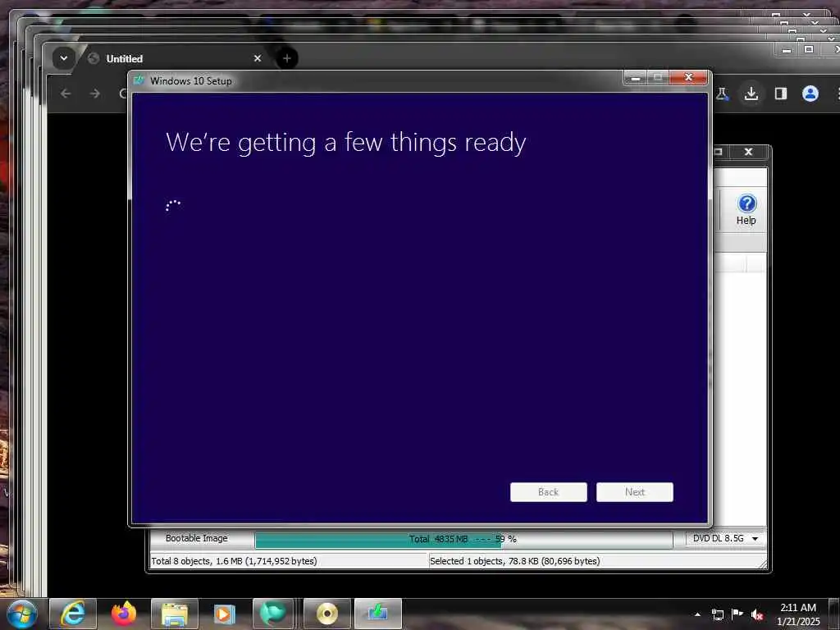The width and height of the screenshot is (840, 630).
Task: Switch to the teal browser taskbar icon
Action: pos(273,614)
